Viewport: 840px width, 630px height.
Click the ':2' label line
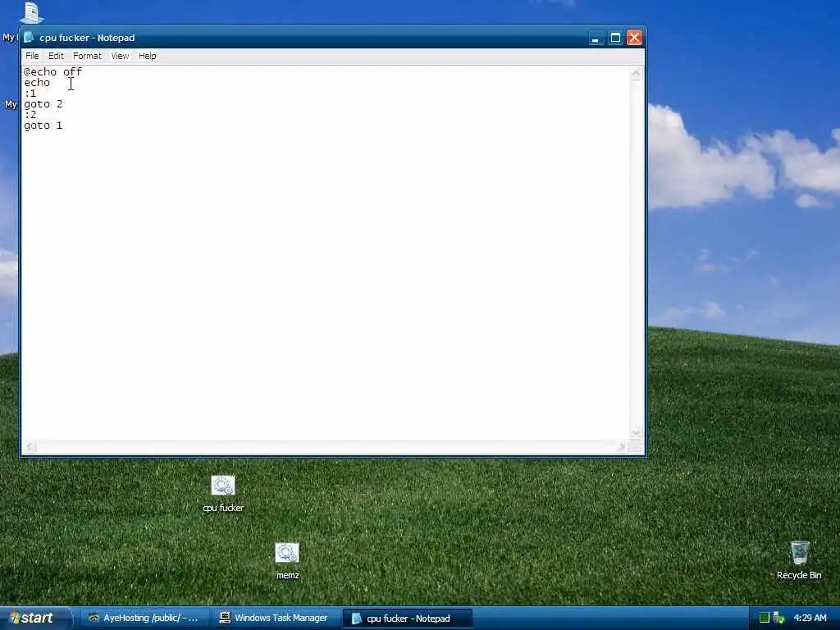30,115
